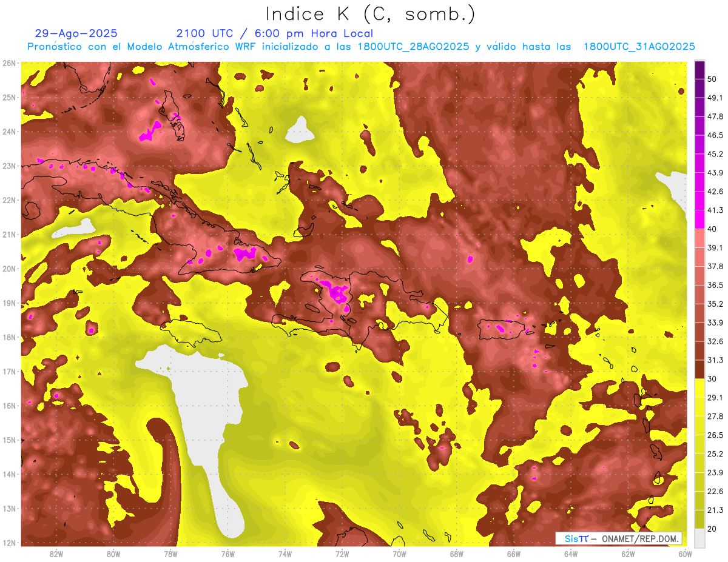The image size is (728, 562).
Task: Click the '30' color scale label
Action: (x=712, y=379)
